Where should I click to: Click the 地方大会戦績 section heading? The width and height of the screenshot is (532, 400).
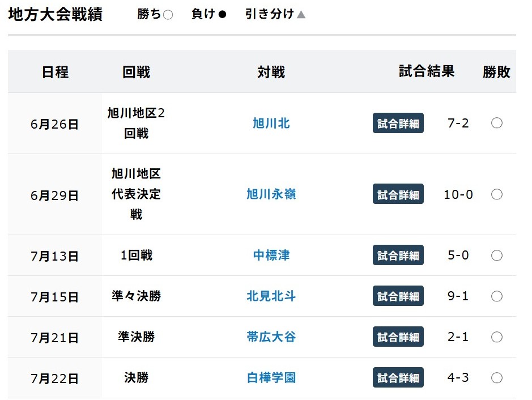[56, 15]
